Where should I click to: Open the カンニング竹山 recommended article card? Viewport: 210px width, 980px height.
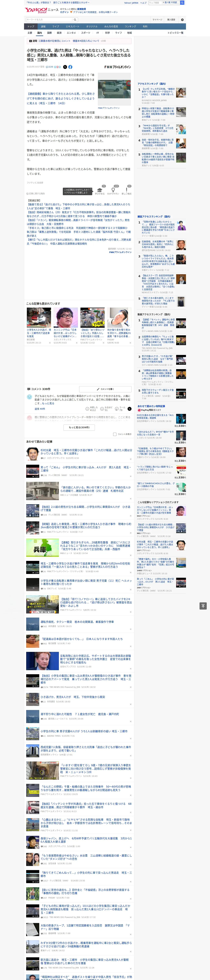[66, 326]
